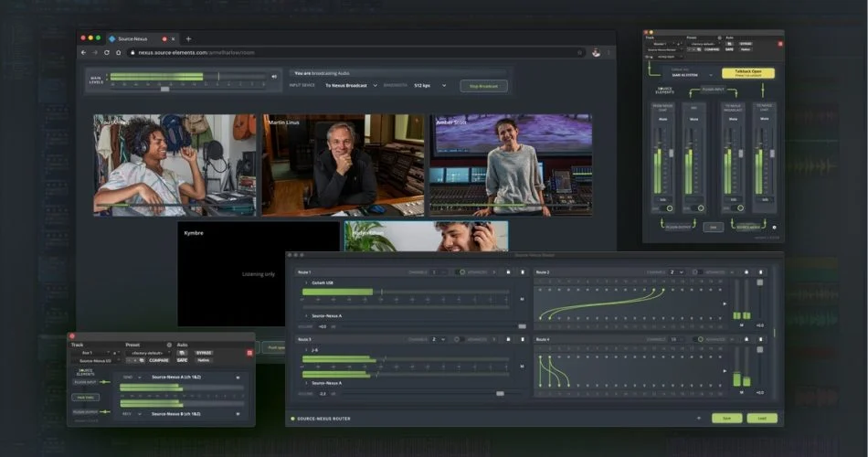
Task: Open Route 3 channels dropdown
Action: point(439,339)
